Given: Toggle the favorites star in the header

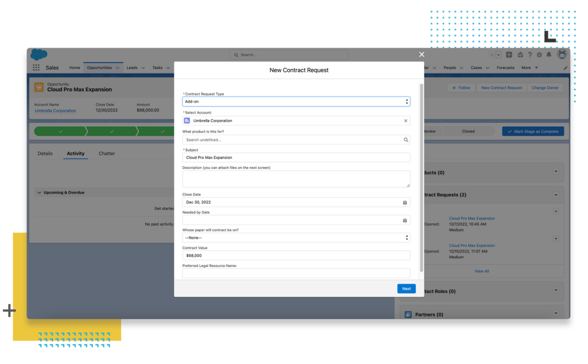Looking at the screenshot, I should click(492, 55).
